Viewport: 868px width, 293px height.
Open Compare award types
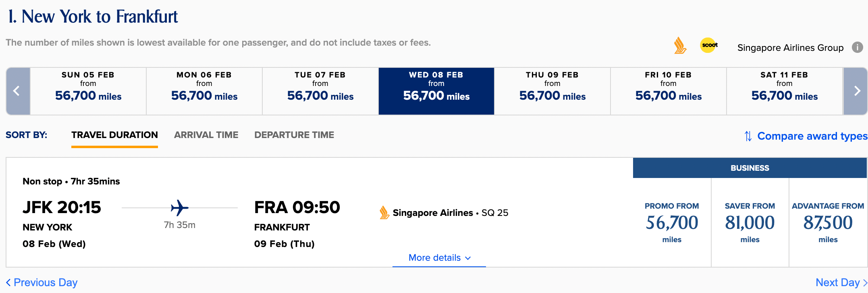(x=812, y=136)
